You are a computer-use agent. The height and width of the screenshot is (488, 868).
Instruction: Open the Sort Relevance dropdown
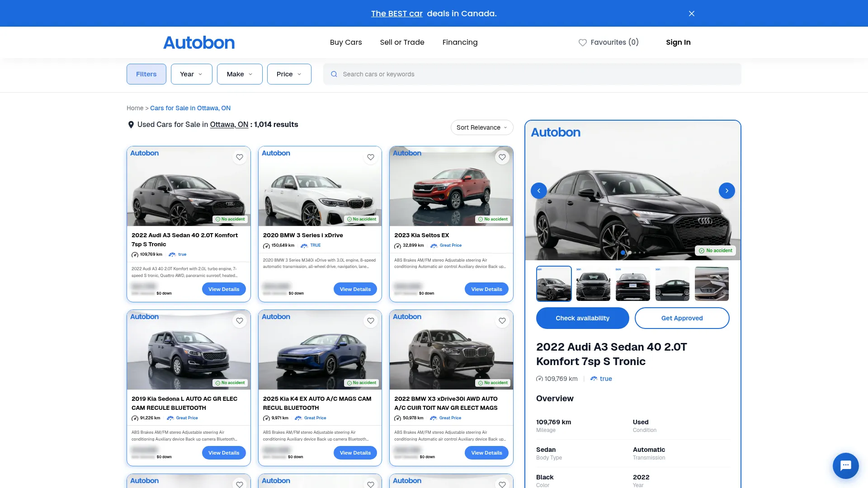click(482, 127)
